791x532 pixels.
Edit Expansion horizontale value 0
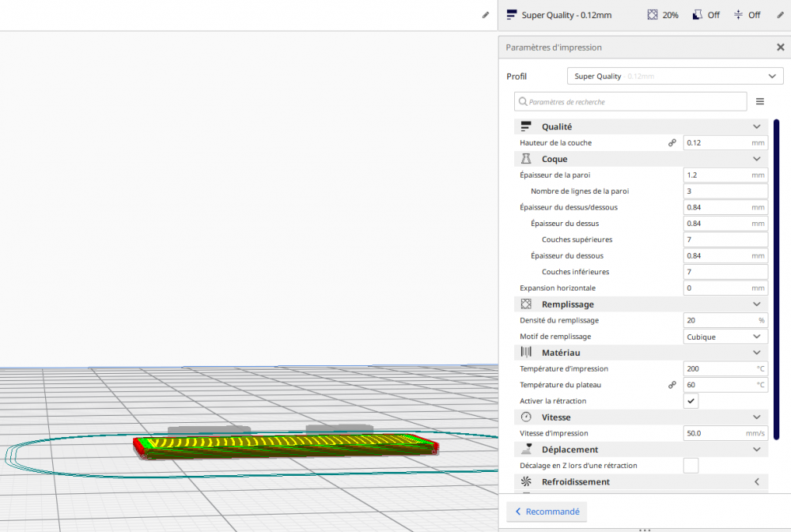725,288
